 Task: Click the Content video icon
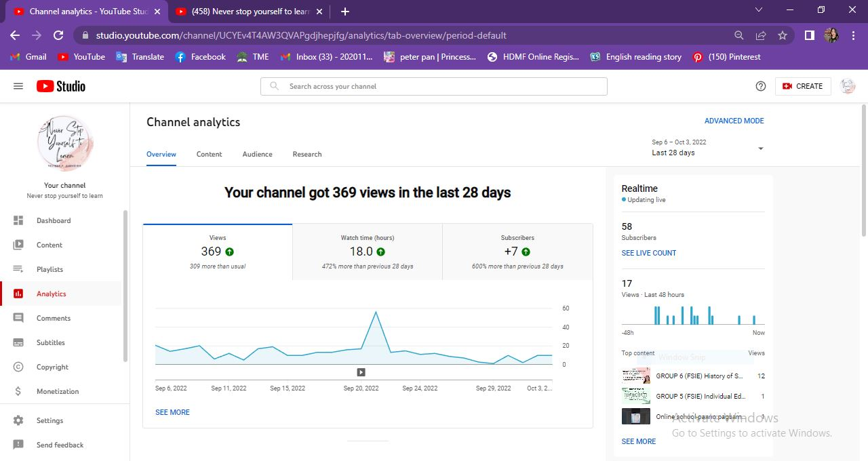18,245
